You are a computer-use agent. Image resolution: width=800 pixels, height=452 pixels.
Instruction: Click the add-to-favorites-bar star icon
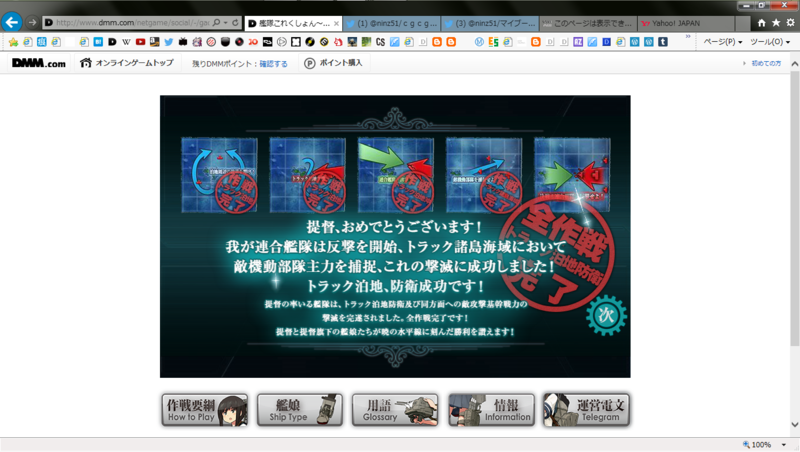13,42
